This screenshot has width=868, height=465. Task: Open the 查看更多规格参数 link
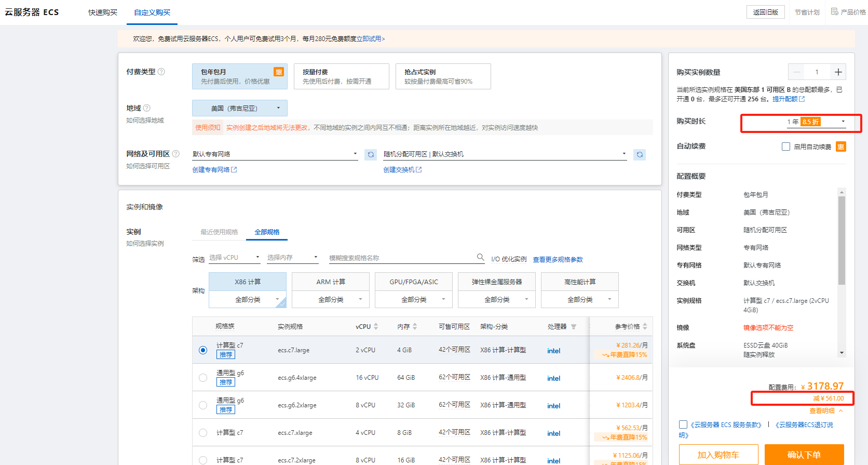(x=558, y=259)
